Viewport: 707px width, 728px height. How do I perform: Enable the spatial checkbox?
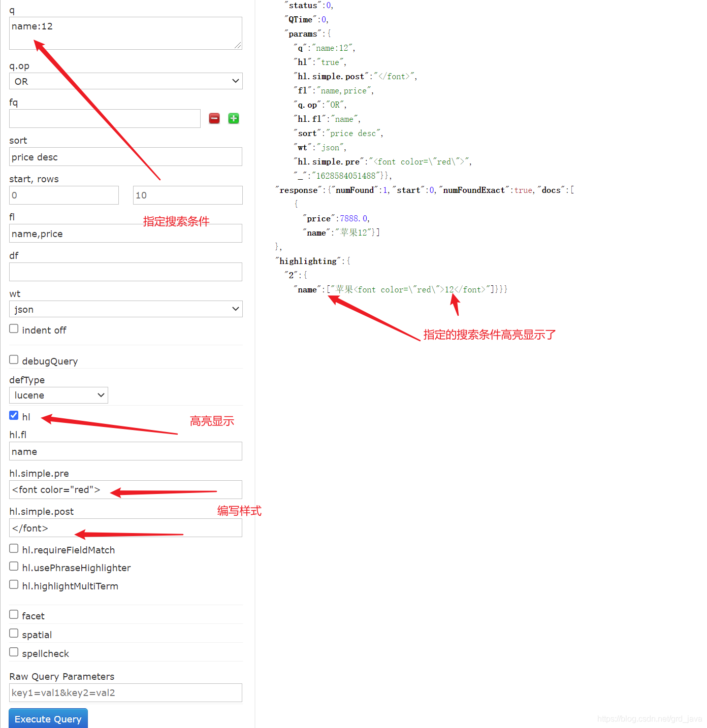point(14,634)
